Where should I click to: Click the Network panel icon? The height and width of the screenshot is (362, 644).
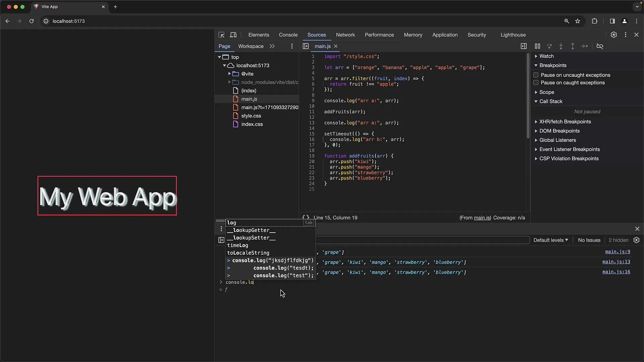point(345,35)
